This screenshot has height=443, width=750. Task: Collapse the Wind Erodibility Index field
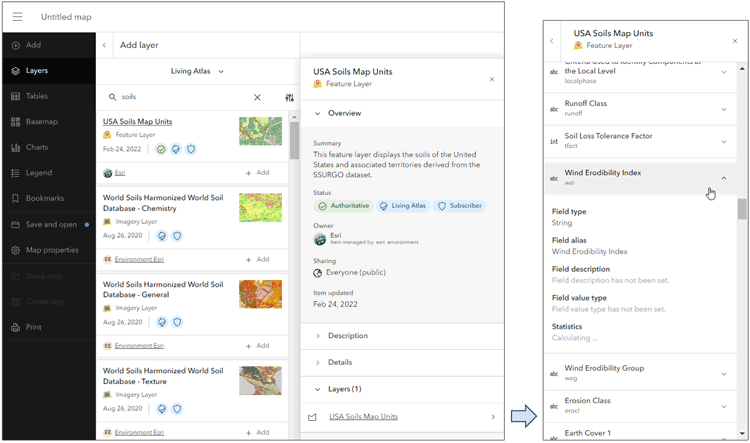tap(724, 178)
